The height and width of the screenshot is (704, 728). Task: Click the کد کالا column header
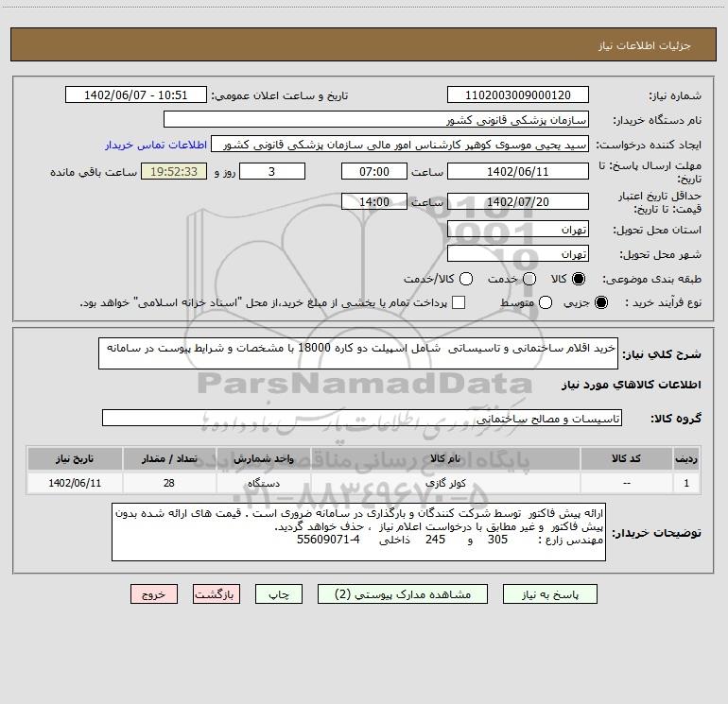tap(626, 458)
